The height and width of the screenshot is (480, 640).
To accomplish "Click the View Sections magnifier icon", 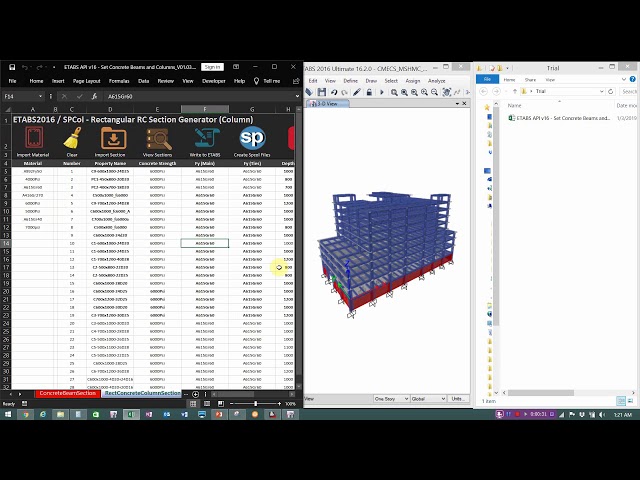I will [159, 140].
